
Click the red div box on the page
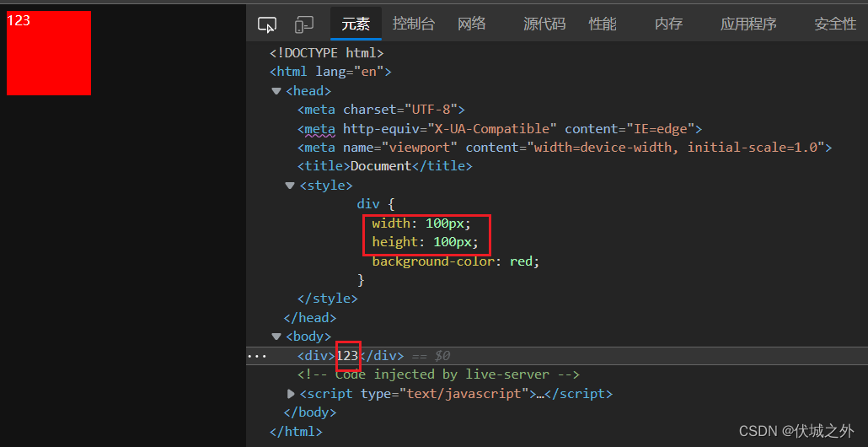click(49, 53)
